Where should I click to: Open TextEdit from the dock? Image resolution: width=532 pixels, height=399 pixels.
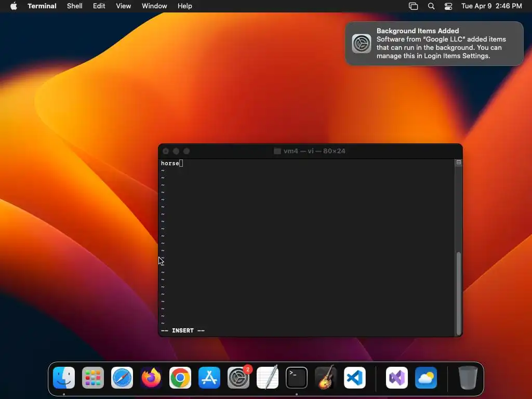268,378
